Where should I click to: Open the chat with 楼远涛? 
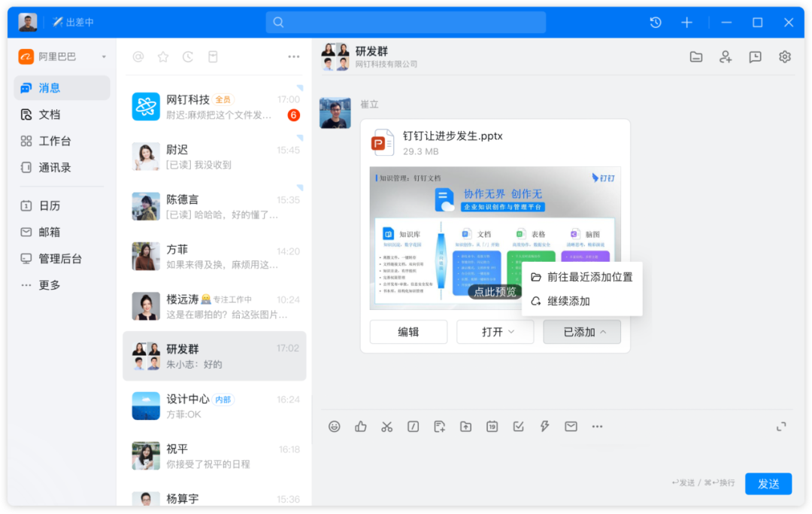[214, 306]
